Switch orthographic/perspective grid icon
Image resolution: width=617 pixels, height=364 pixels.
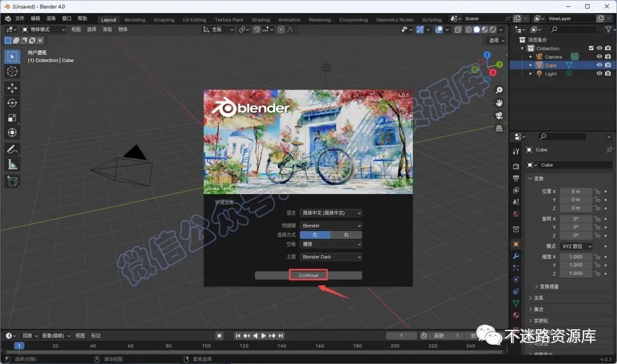coord(499,128)
